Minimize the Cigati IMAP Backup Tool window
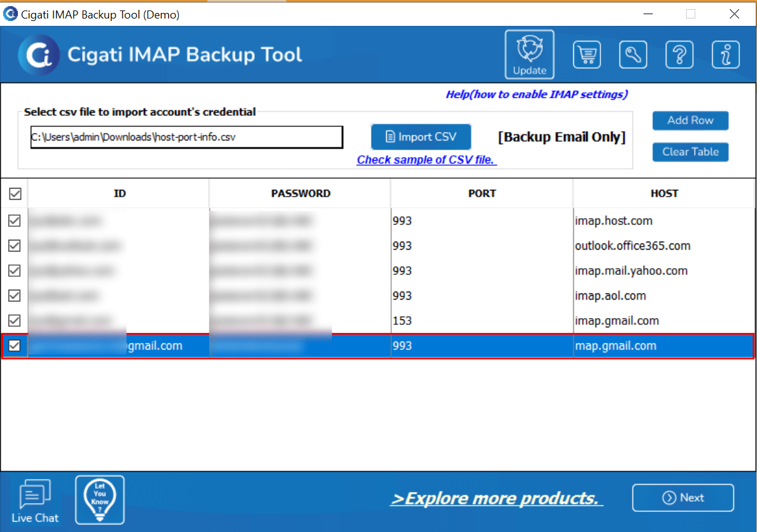Screen dimensions: 757x532 point(647,14)
